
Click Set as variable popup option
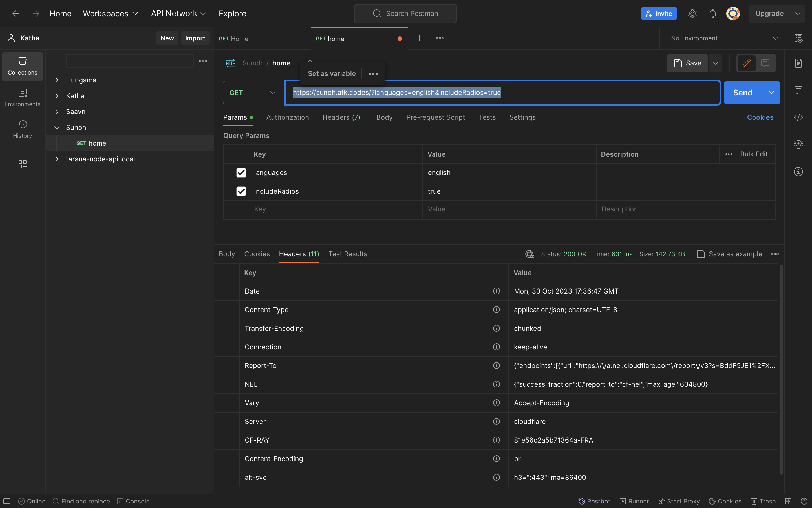point(332,74)
